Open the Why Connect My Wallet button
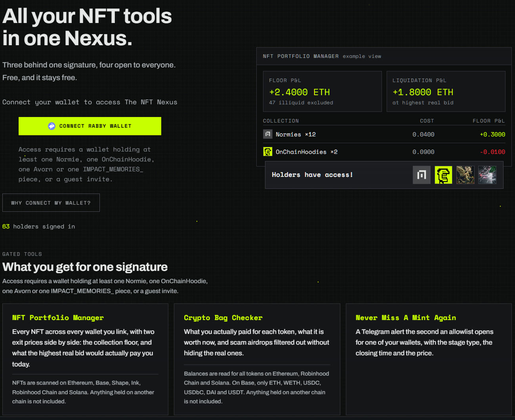Screen dimensions: 515x420 point(51,203)
